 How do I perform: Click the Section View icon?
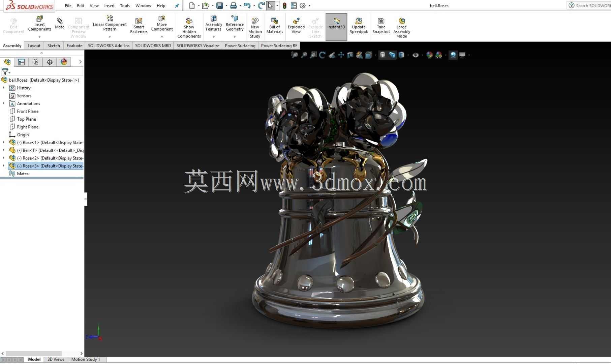(x=350, y=55)
